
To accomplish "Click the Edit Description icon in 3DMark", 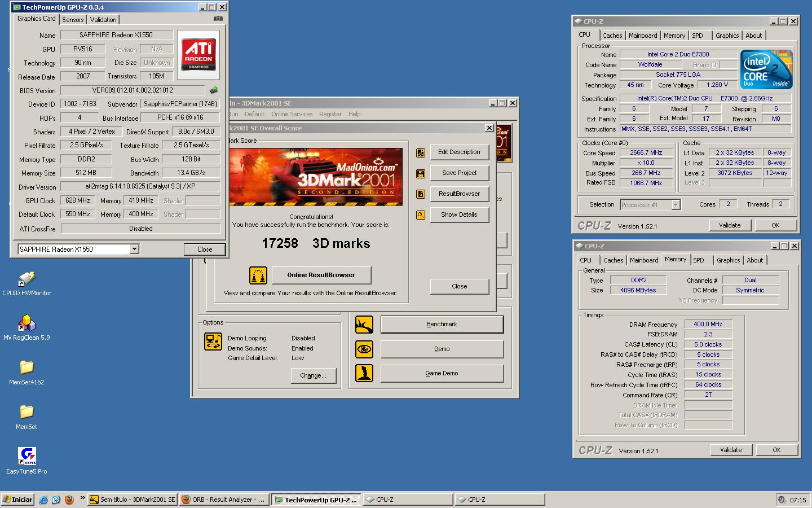I will pos(421,152).
